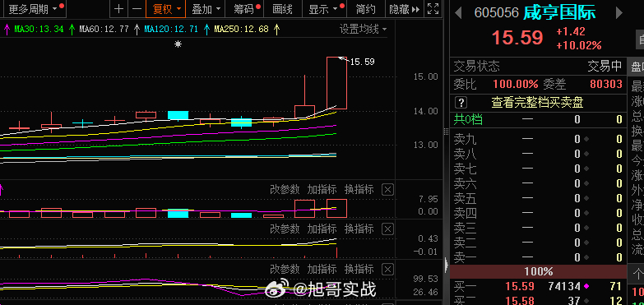Click the MA120 up arrow

coord(206,29)
